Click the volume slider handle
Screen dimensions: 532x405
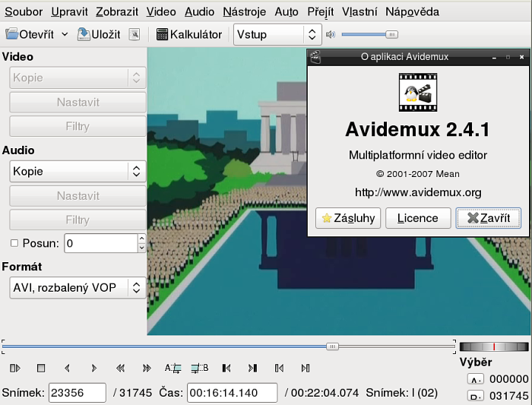(391, 34)
